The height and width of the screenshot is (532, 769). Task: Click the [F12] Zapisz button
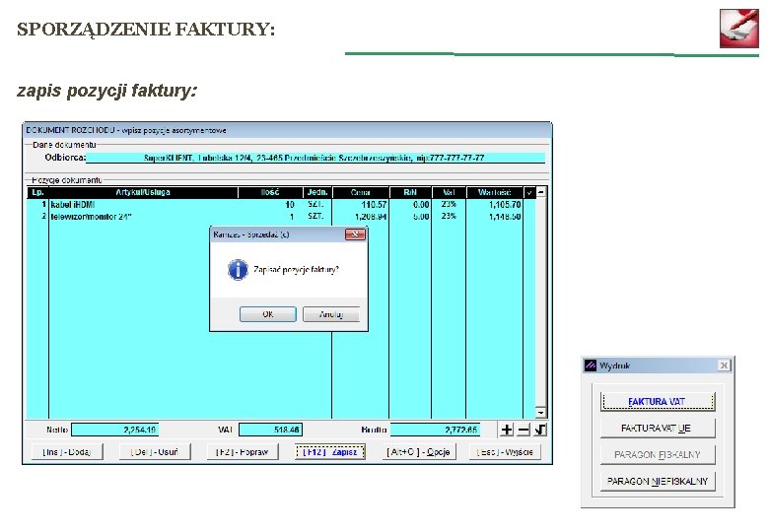[330, 451]
